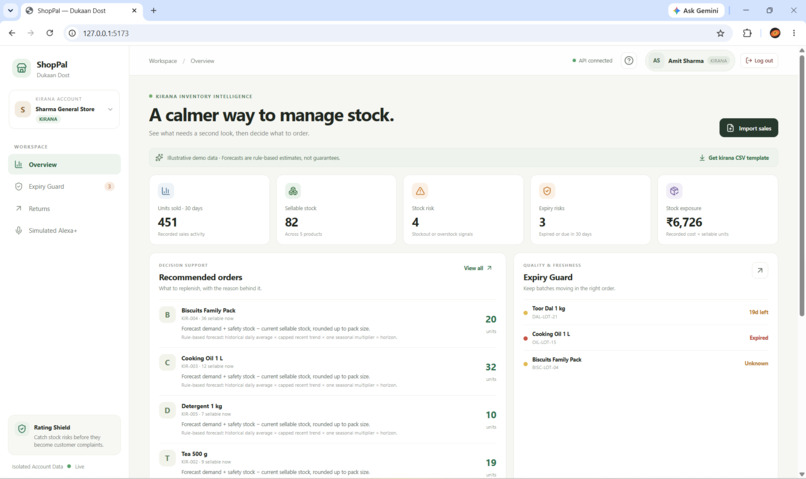Click Ask Gemini button
Screen dimensions: 806x479
(696, 11)
